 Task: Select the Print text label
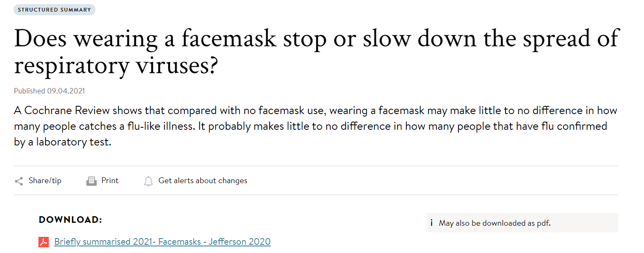coord(110,181)
